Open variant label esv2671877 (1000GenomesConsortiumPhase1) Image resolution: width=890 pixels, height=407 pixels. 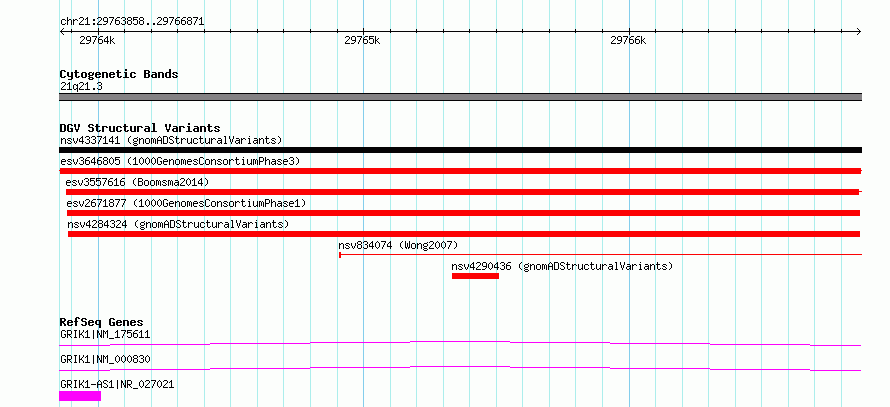pos(186,203)
